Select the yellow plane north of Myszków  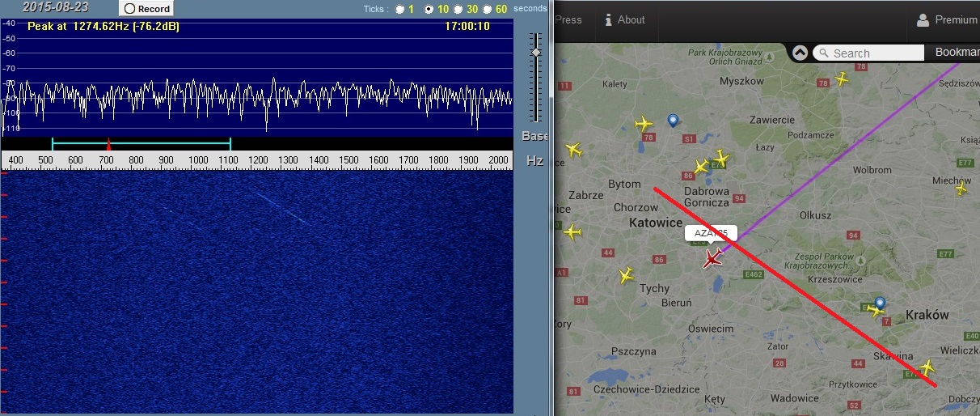click(x=843, y=79)
